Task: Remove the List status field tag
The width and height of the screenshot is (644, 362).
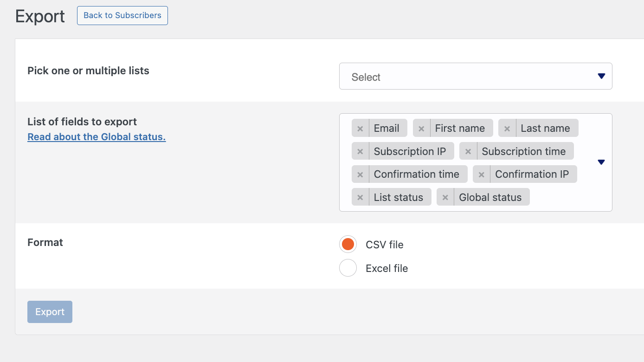Action: (x=360, y=197)
